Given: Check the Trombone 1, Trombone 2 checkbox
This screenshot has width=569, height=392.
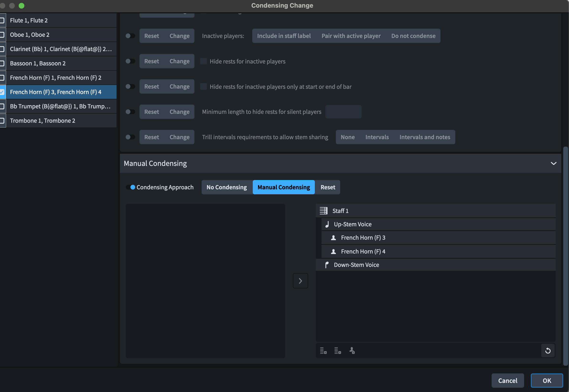Looking at the screenshot, I should (2, 121).
